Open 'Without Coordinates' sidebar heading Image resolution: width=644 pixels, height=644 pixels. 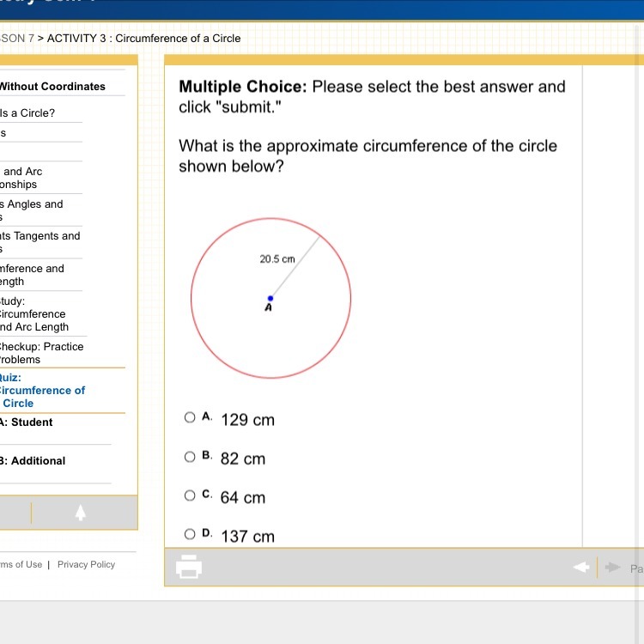tap(52, 86)
